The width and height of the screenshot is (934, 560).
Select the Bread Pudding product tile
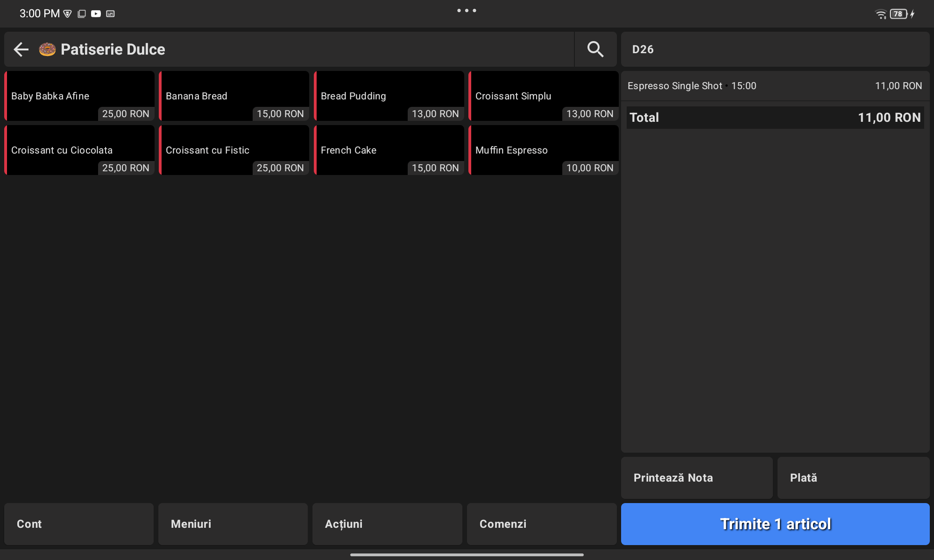click(389, 96)
